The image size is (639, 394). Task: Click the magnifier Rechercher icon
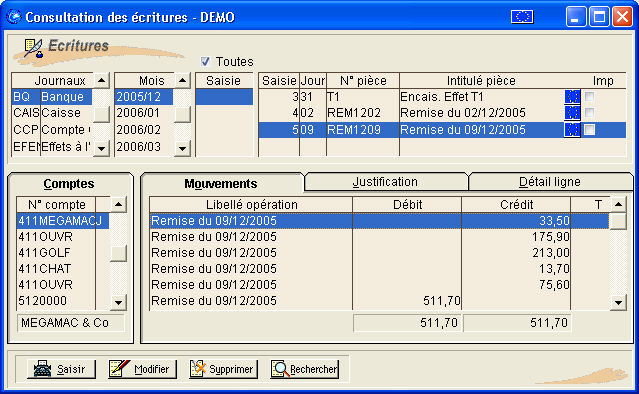coord(280,369)
